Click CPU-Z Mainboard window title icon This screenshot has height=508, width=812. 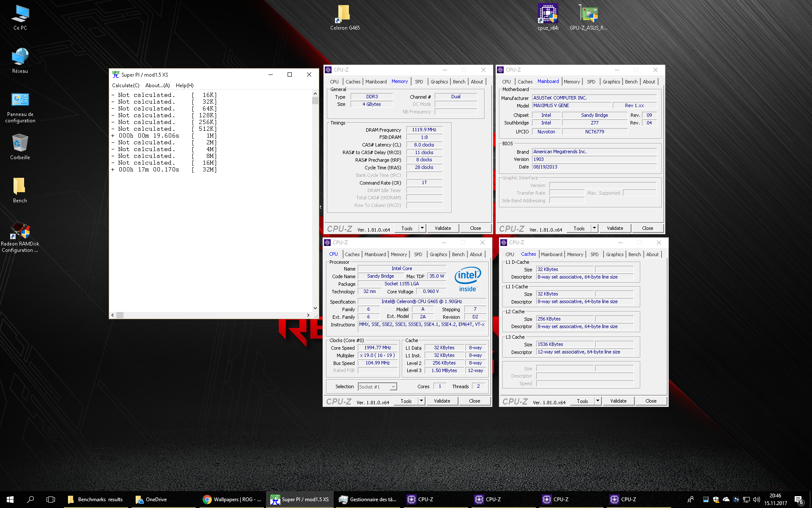point(500,70)
